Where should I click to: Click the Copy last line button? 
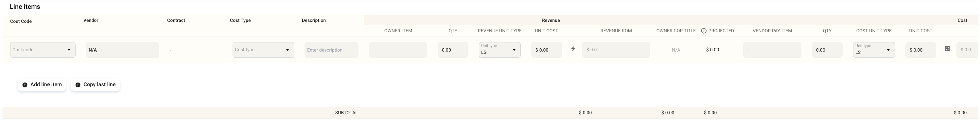(96, 85)
